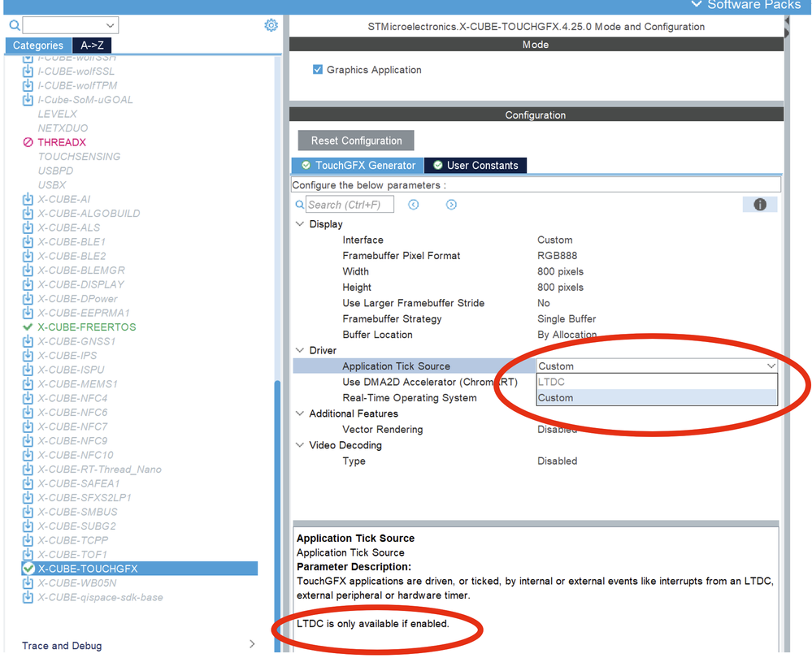
Task: Select Custom in tick source list
Action: (x=656, y=397)
